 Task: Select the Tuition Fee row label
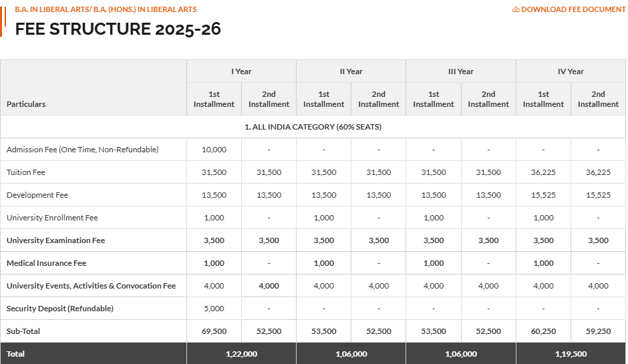(26, 172)
